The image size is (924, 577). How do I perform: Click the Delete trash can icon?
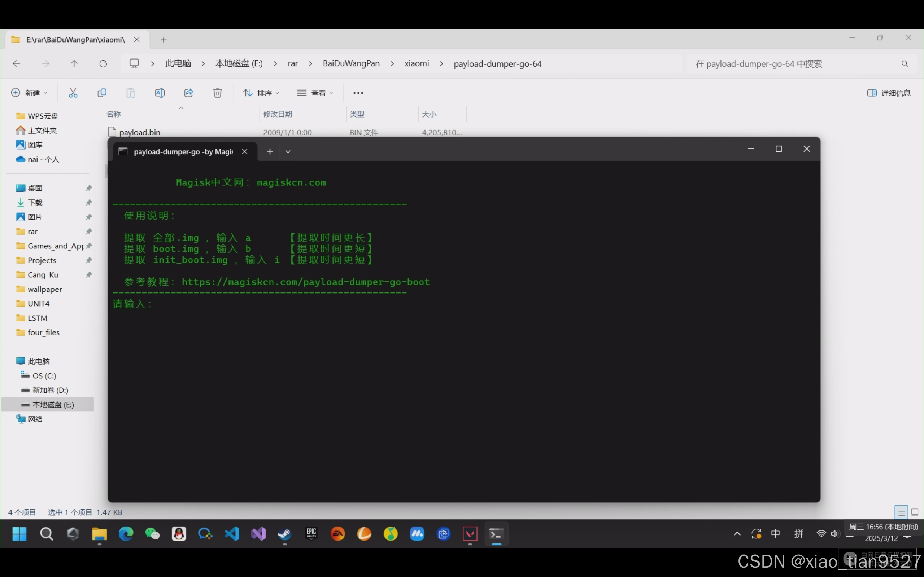coord(217,93)
